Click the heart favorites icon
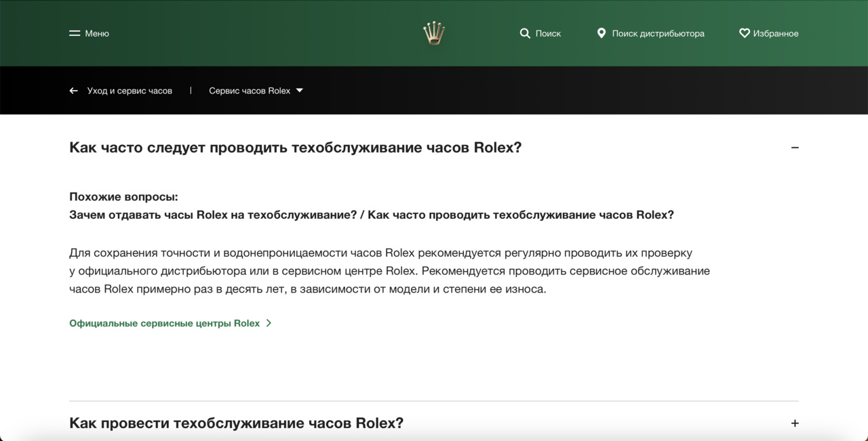The height and width of the screenshot is (441, 868). (x=744, y=33)
